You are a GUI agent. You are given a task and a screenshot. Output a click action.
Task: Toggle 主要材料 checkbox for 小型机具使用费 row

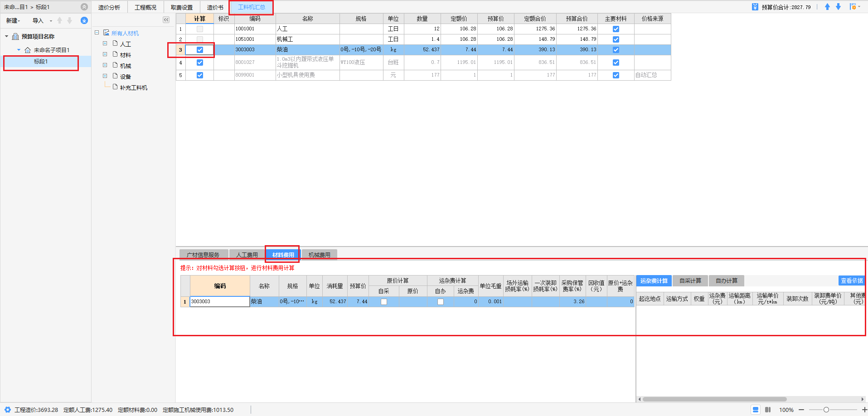[x=616, y=75]
